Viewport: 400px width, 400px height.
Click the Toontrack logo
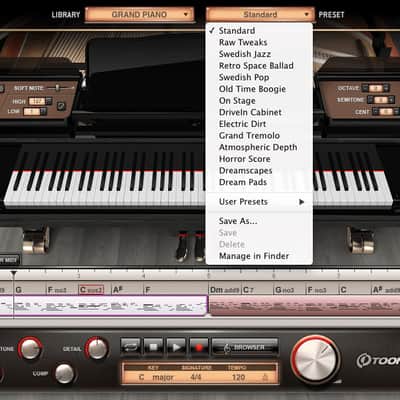coord(378,361)
